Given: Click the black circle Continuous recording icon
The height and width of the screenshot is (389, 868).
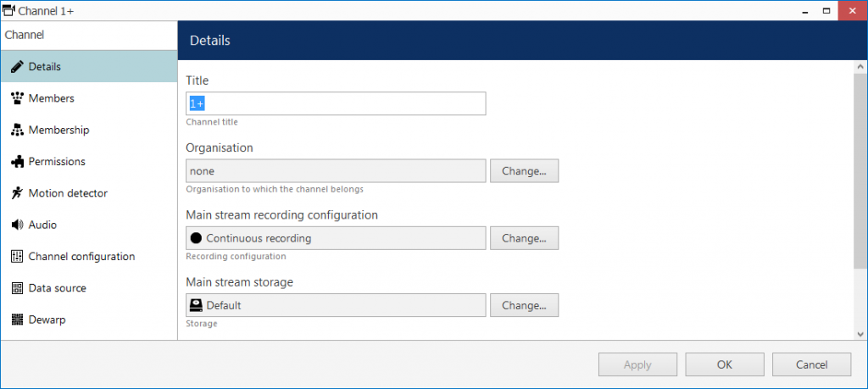Looking at the screenshot, I should pos(196,238).
